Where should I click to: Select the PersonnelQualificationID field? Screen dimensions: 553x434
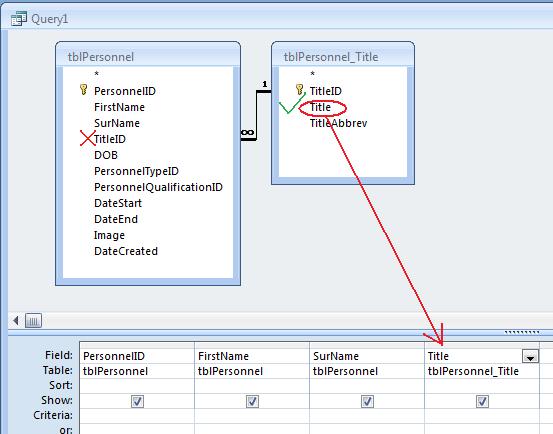[158, 187]
